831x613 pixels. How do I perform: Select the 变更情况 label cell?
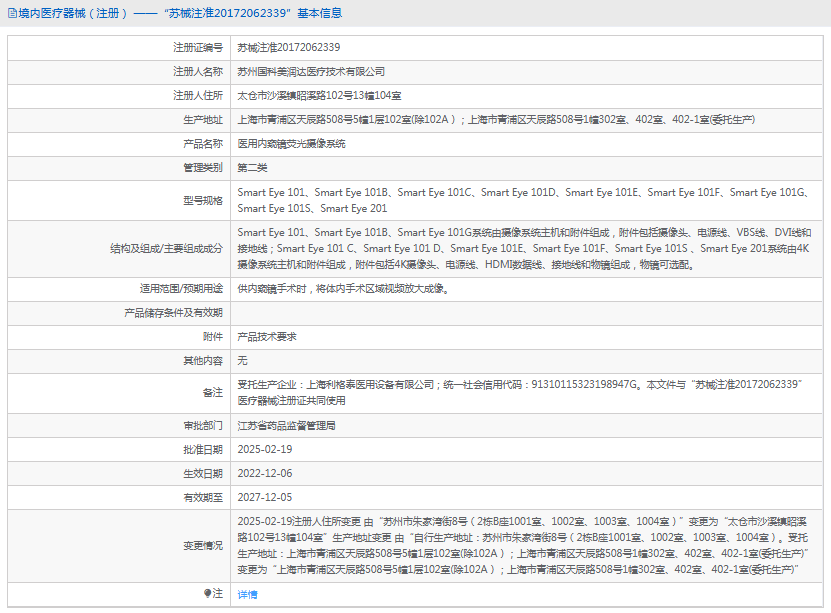(119, 546)
